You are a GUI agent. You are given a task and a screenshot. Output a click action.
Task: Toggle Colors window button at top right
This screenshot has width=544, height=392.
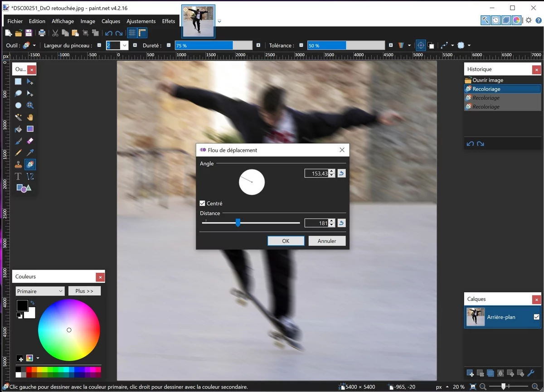point(516,20)
